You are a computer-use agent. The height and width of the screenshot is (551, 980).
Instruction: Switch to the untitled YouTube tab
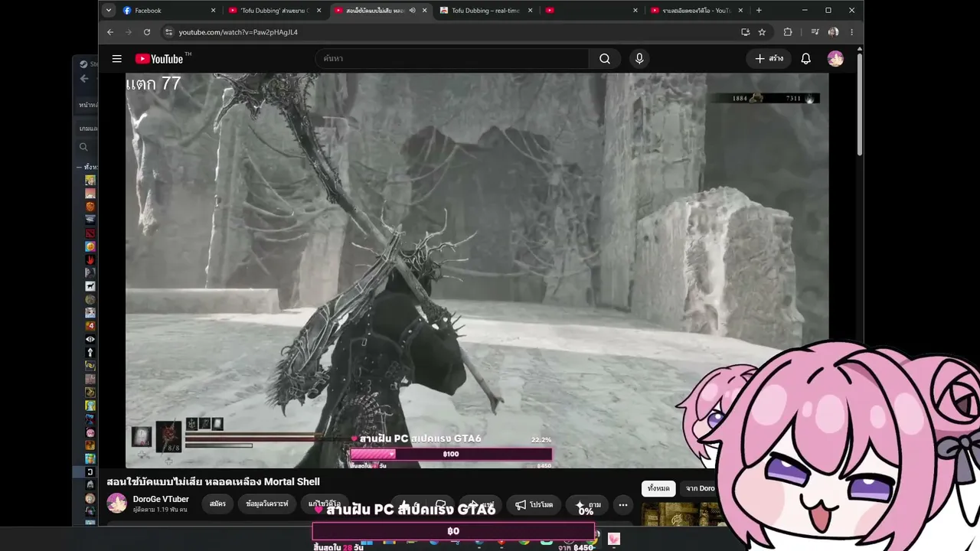[591, 11]
